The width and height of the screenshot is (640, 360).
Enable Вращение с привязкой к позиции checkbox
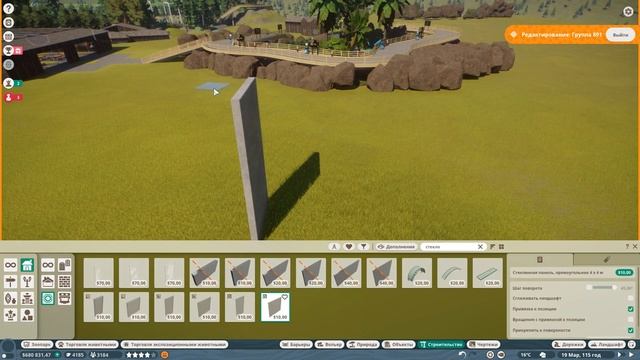pos(631,320)
